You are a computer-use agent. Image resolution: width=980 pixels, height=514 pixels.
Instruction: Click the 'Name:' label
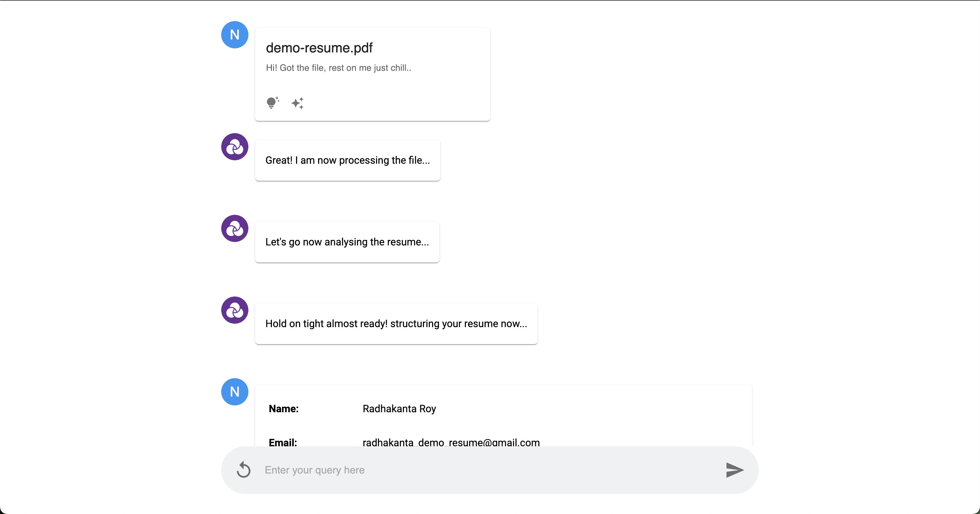tap(283, 408)
